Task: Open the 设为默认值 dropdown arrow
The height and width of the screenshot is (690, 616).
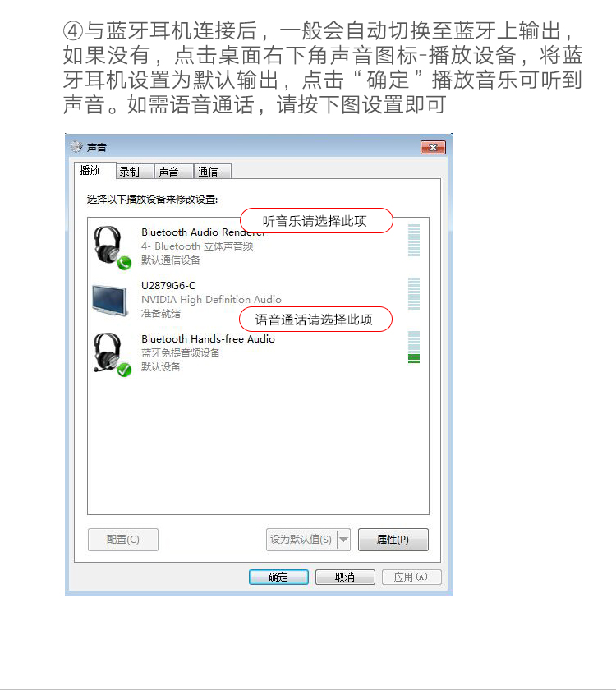Action: [x=343, y=540]
